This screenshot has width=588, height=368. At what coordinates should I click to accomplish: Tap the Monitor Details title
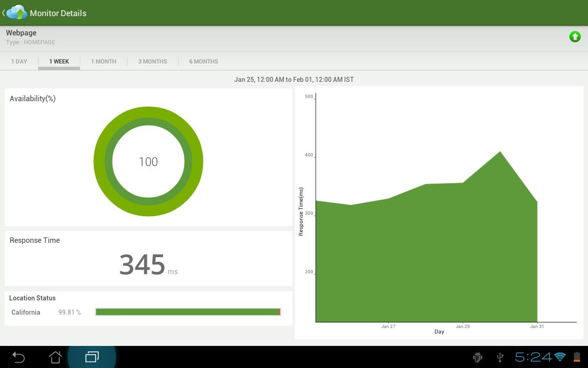click(58, 13)
